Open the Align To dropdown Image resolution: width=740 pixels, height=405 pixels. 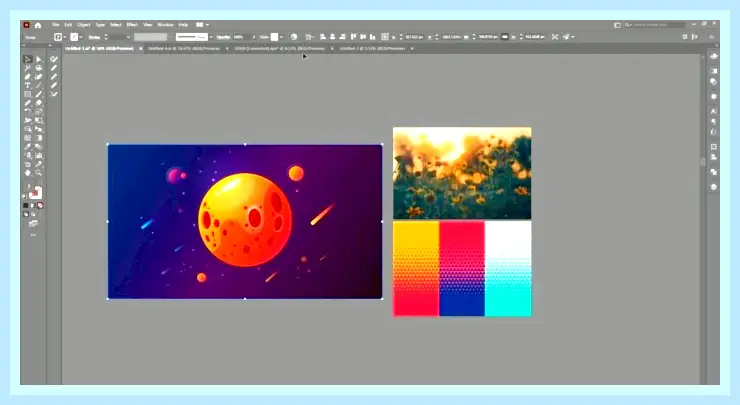310,37
